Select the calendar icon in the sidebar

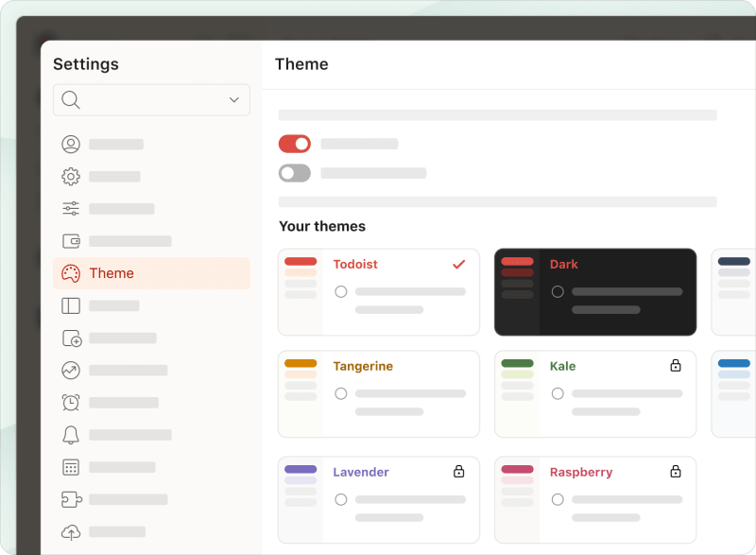click(x=70, y=466)
